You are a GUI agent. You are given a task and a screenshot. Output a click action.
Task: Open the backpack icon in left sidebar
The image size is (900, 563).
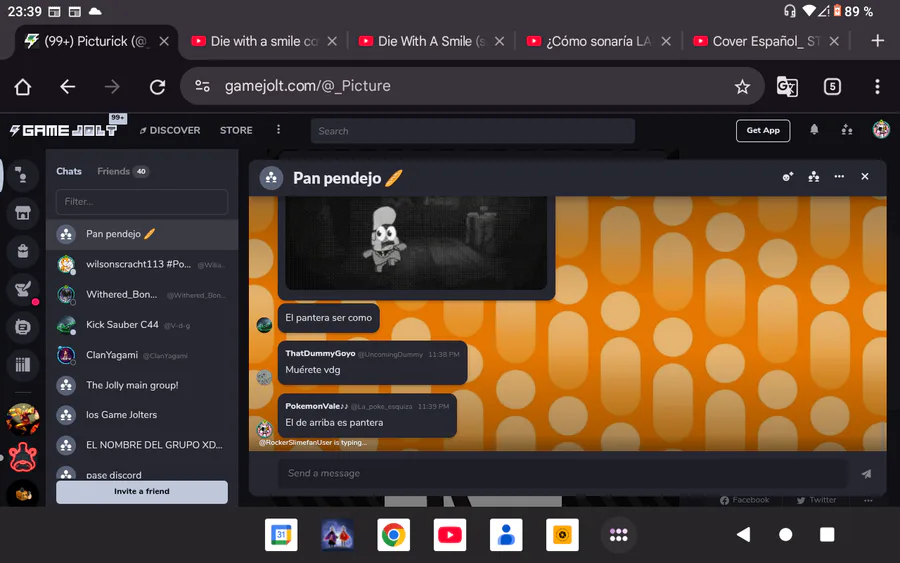point(23,251)
